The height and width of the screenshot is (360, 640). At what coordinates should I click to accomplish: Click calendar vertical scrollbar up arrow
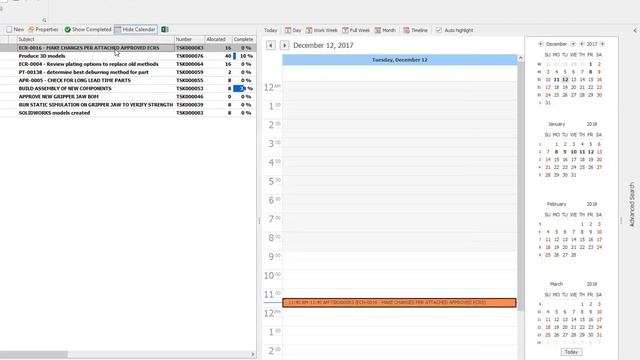point(520,58)
